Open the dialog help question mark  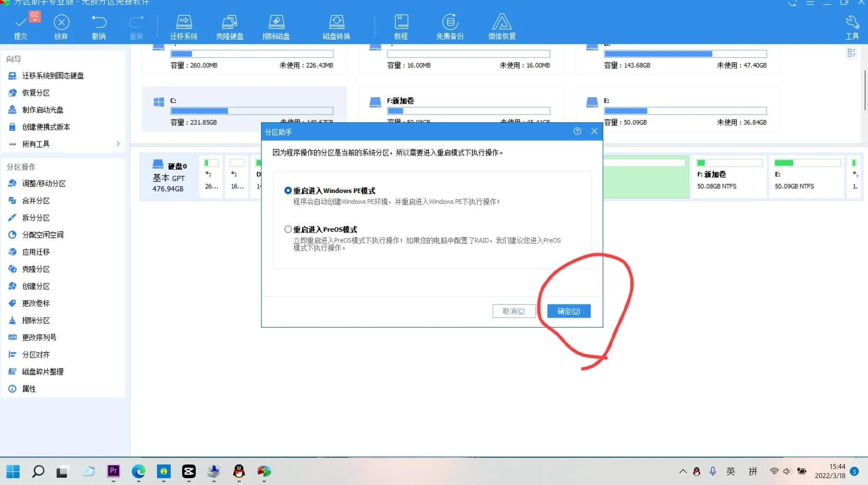577,131
